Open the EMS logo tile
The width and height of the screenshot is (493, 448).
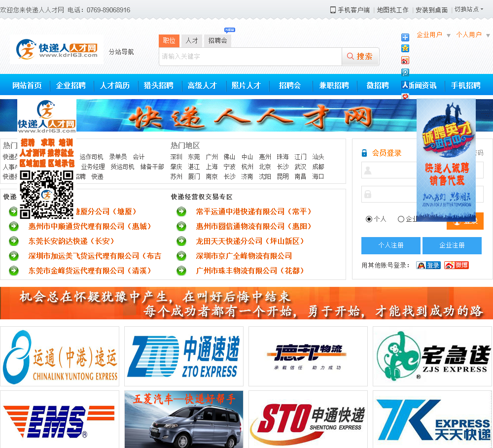(x=60, y=419)
